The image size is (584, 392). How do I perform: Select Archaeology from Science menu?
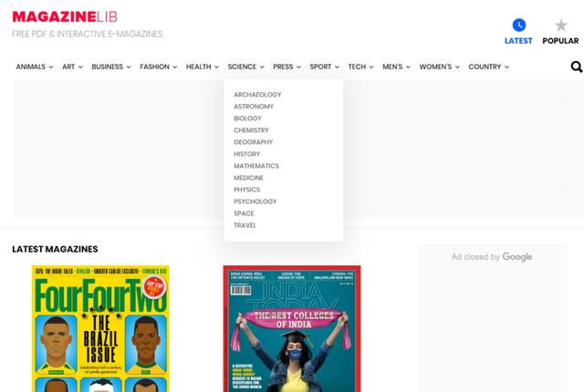pos(257,95)
